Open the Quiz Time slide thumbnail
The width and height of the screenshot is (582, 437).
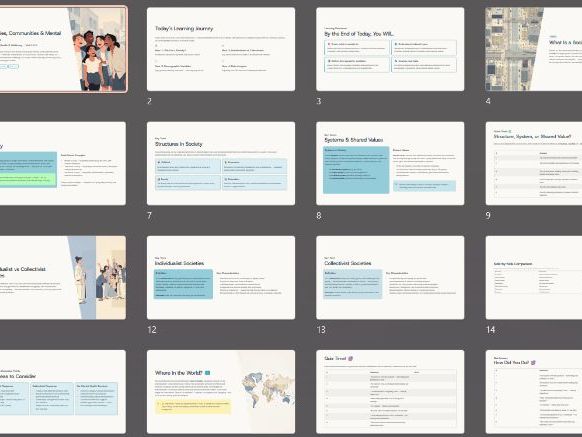tap(390, 392)
